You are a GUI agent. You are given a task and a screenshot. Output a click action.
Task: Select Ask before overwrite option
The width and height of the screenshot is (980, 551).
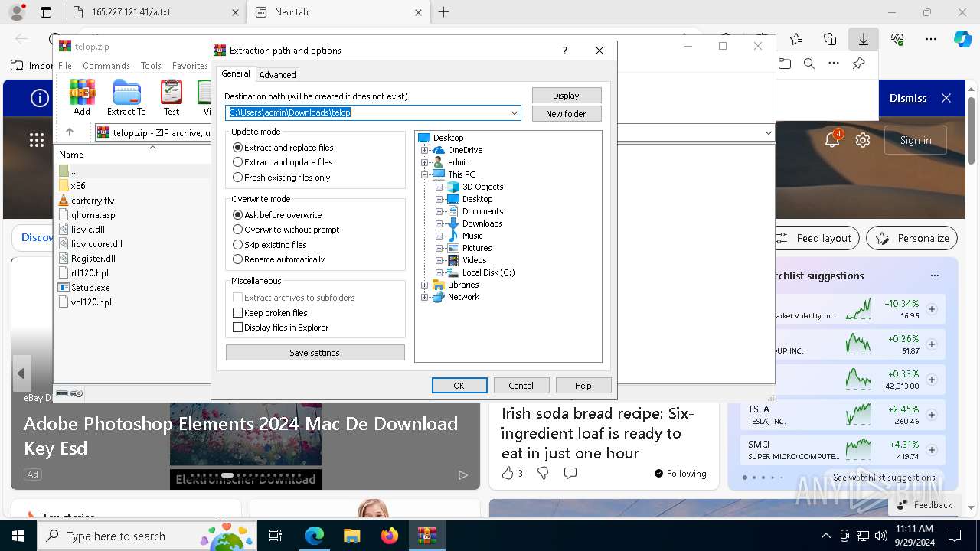(277, 215)
